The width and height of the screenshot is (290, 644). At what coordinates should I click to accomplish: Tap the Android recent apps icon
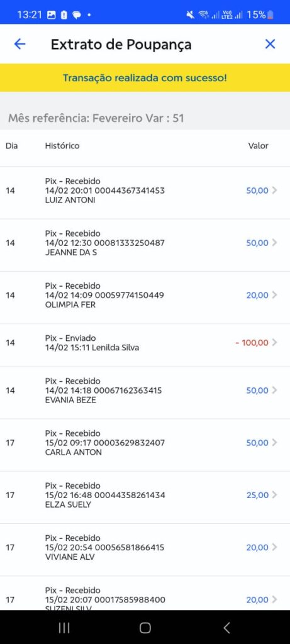tap(64, 627)
